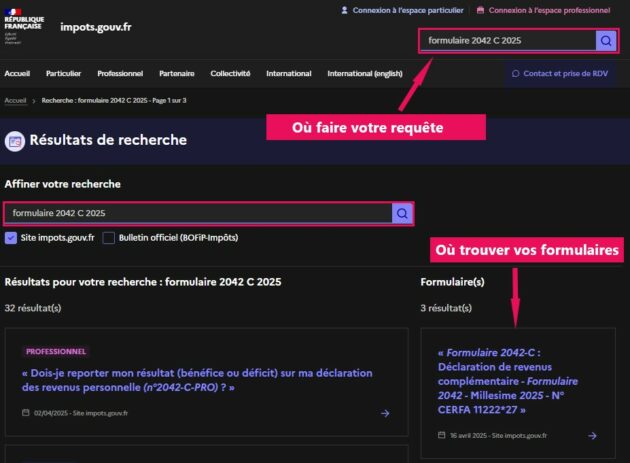This screenshot has height=463, width=630.
Task: Click arrow icon on the Formulaire 2042-C card
Action: [592, 436]
